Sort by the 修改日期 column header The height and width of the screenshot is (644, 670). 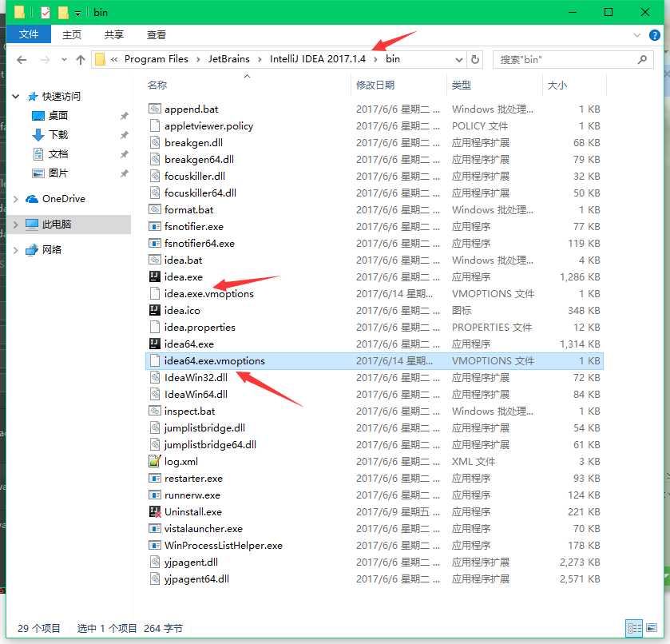tap(375, 85)
